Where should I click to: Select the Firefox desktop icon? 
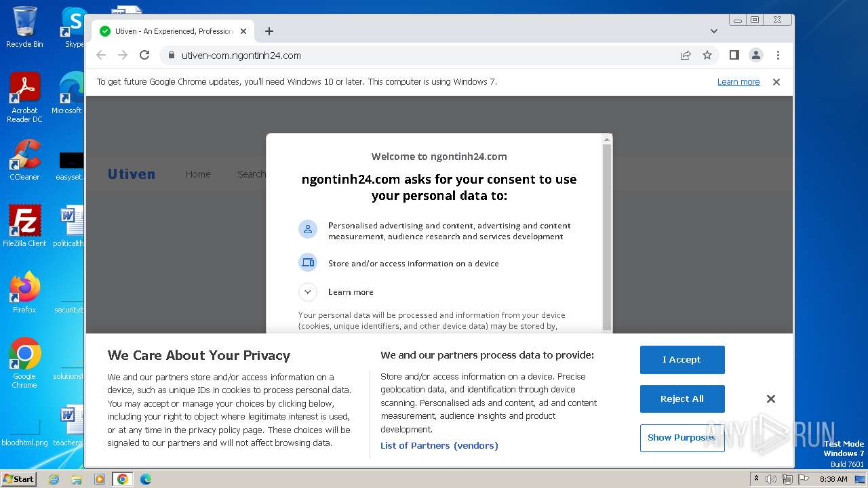pyautogui.click(x=24, y=293)
